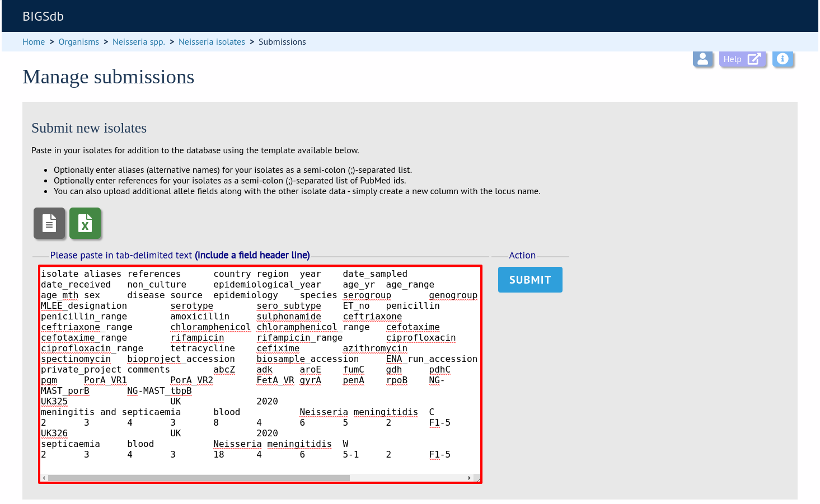Image resolution: width=820 pixels, height=504 pixels.
Task: Click the UK325 isolate text
Action: tap(54, 402)
